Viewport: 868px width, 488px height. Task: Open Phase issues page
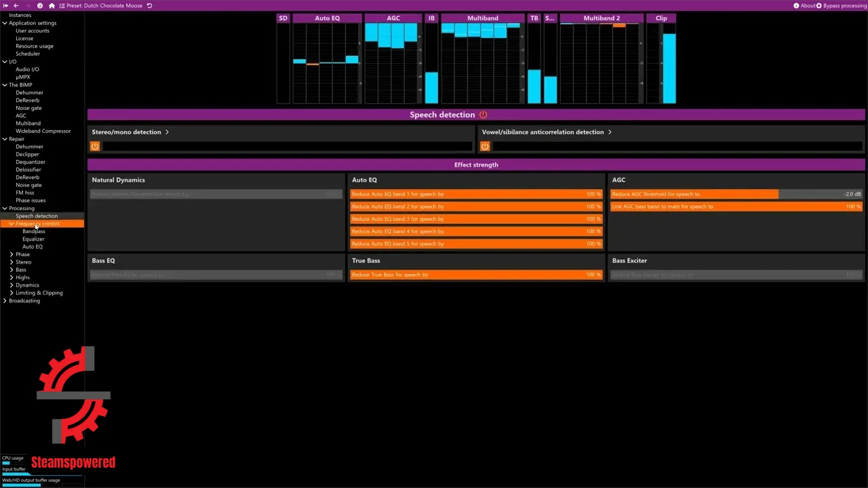click(x=31, y=201)
